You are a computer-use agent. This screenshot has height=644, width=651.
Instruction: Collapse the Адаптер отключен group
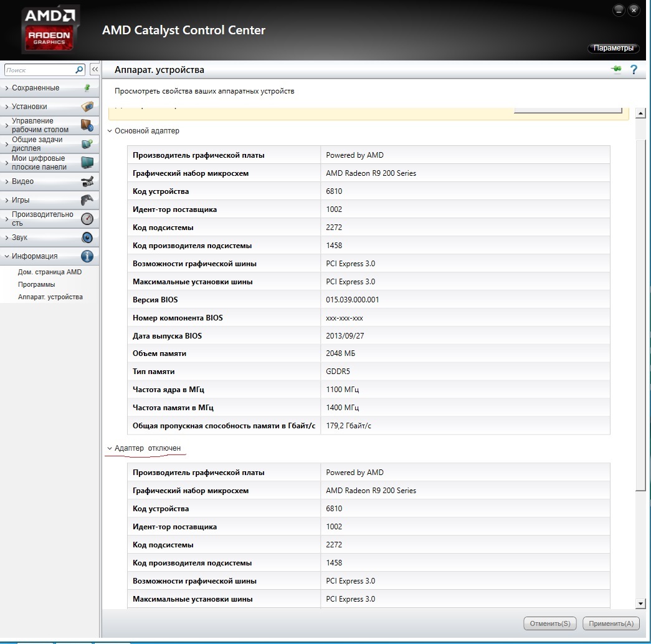pyautogui.click(x=110, y=448)
